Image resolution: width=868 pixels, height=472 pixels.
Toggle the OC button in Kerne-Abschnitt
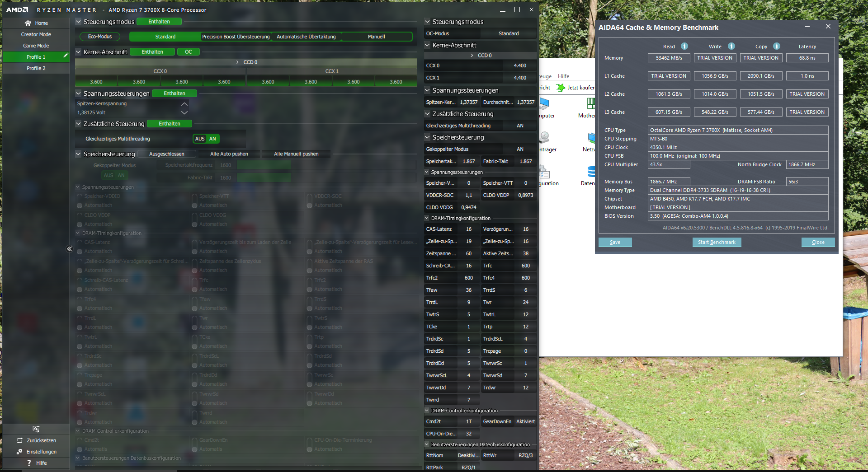(188, 52)
